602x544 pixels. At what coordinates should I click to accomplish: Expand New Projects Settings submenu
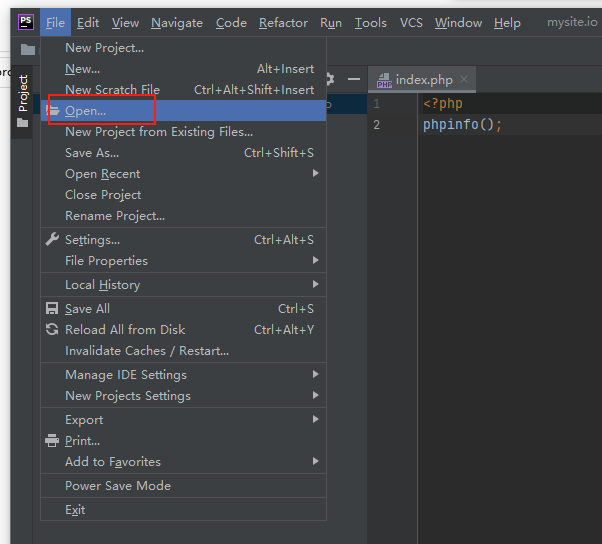pos(184,395)
